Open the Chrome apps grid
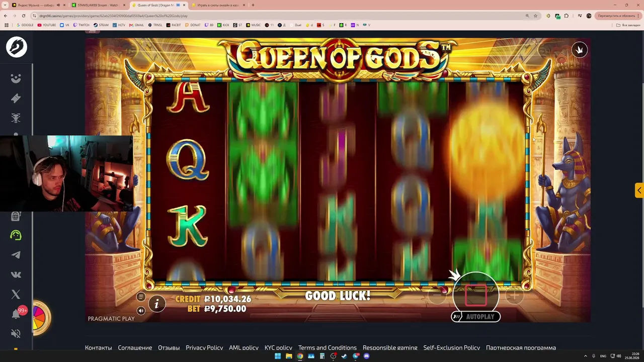 click(7, 25)
